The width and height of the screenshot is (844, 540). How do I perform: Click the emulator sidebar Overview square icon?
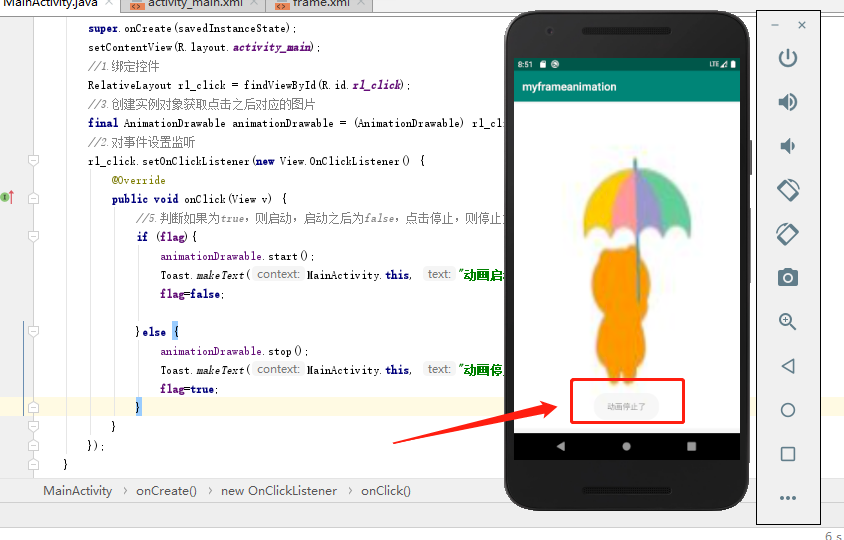788,454
